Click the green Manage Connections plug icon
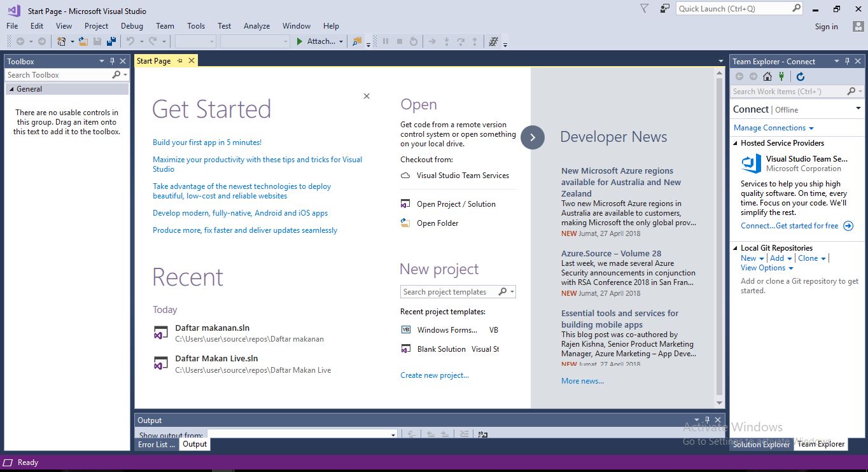 (x=781, y=76)
